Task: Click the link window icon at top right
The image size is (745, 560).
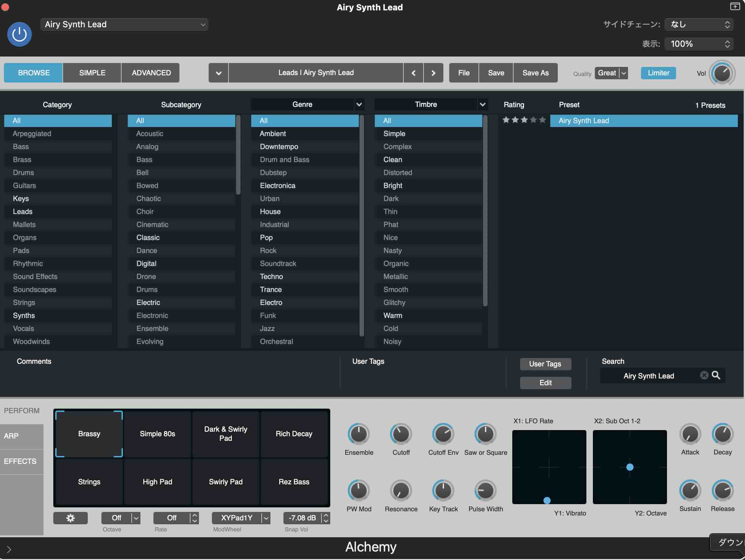Action: click(735, 6)
